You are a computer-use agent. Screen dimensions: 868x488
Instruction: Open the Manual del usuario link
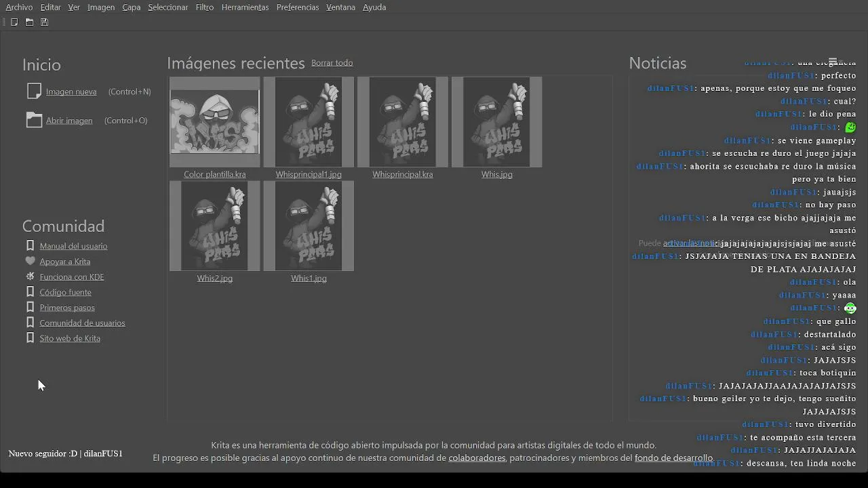pyautogui.click(x=73, y=246)
